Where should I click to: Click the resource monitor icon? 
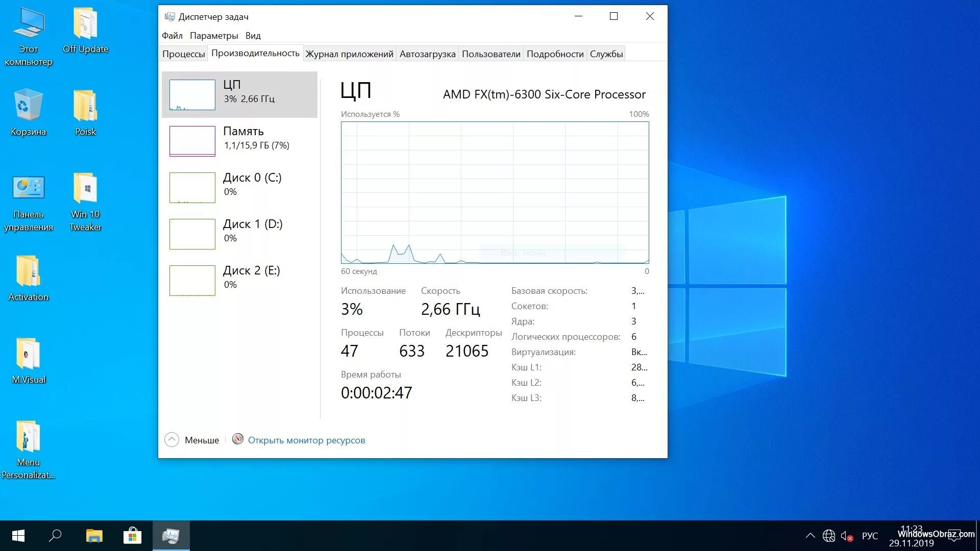[x=237, y=439]
